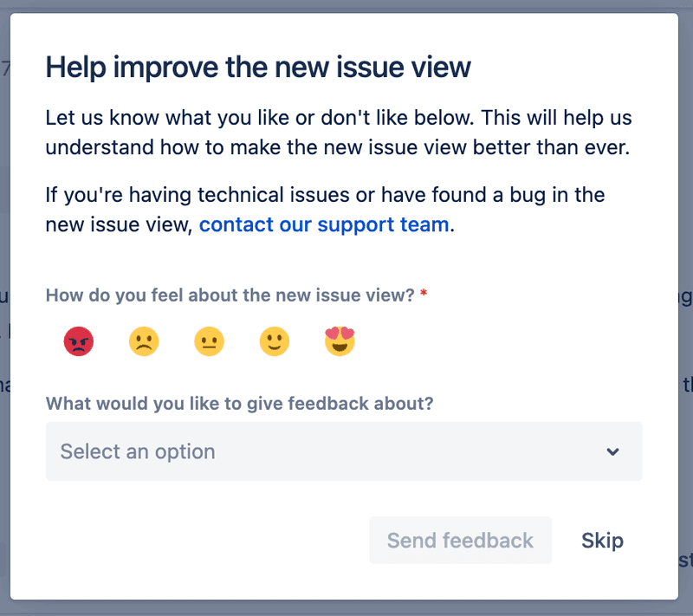Select the frowning face emoji
The width and height of the screenshot is (693, 616).
pyautogui.click(x=144, y=341)
